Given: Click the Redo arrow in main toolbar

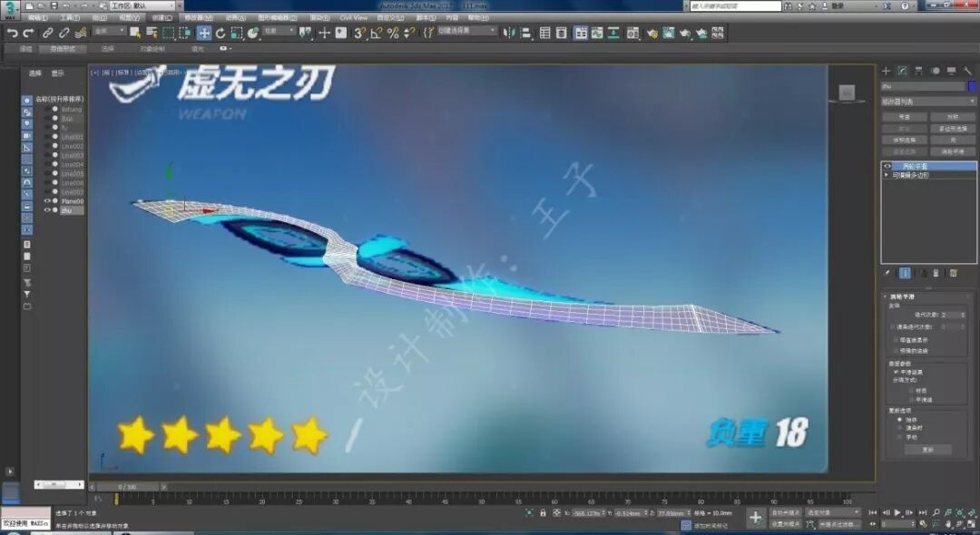Looking at the screenshot, I should point(28,33).
